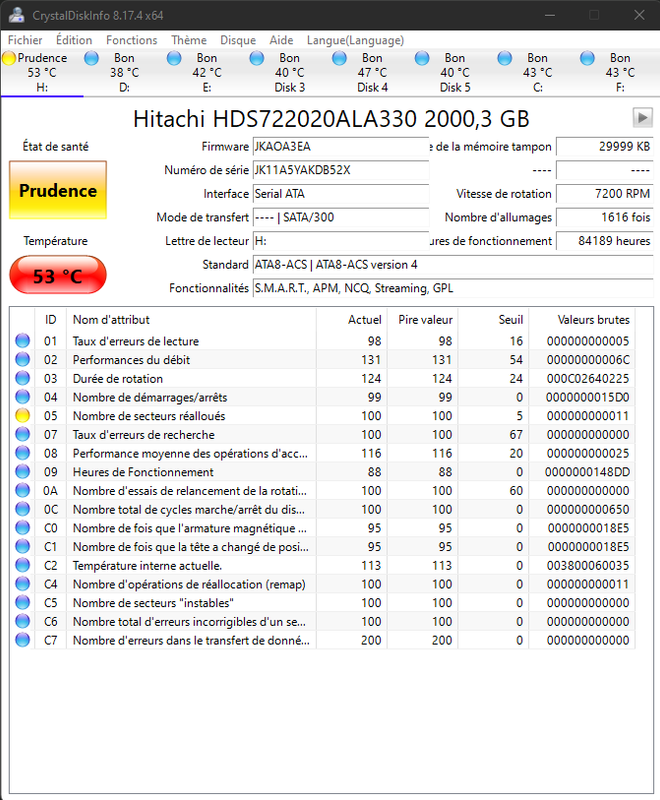Select the row Nombre d'opérations de réallocation (remap)
Image resolution: width=660 pixels, height=800 pixels.
(x=322, y=584)
